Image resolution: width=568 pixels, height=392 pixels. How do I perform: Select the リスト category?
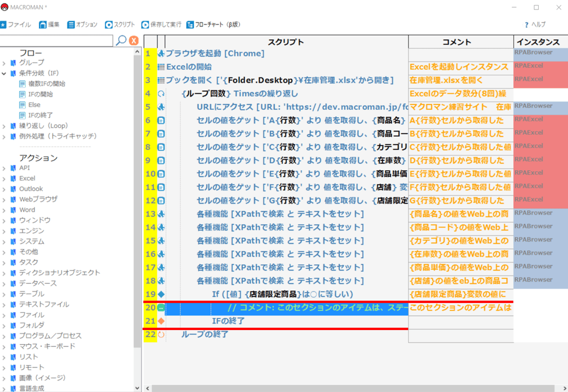[x=28, y=357]
